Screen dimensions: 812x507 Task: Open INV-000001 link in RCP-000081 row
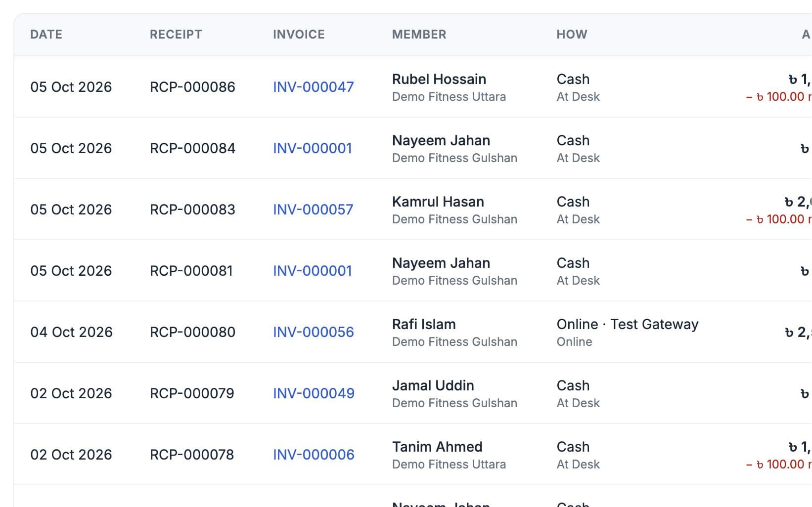[313, 271]
